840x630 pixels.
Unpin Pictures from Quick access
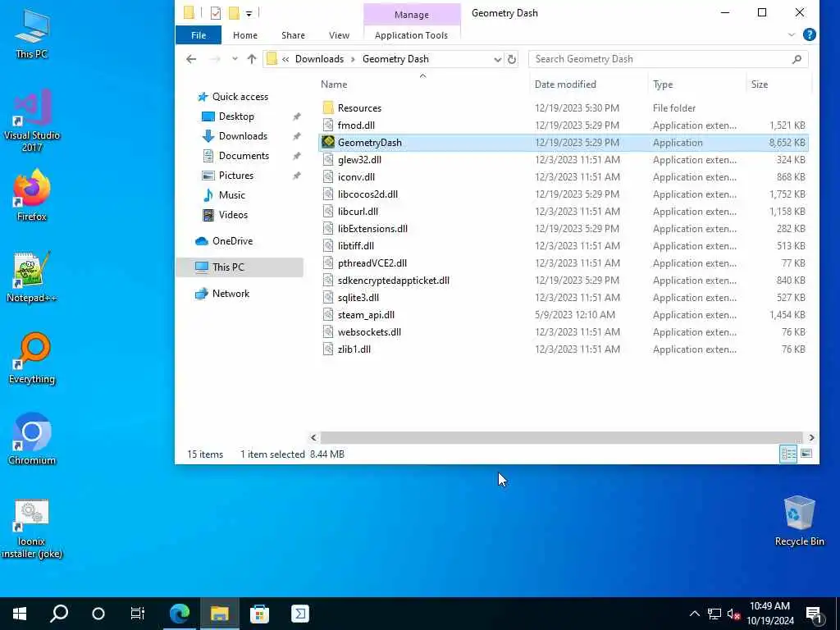[x=296, y=176]
